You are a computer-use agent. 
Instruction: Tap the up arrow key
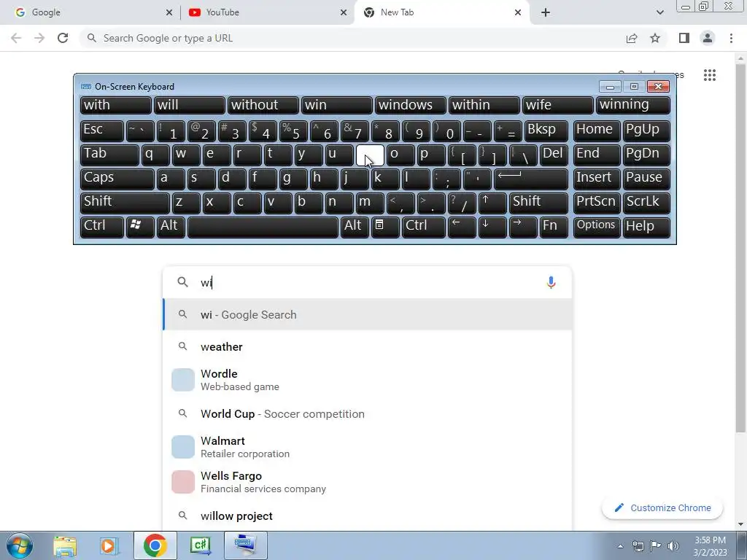pyautogui.click(x=492, y=203)
